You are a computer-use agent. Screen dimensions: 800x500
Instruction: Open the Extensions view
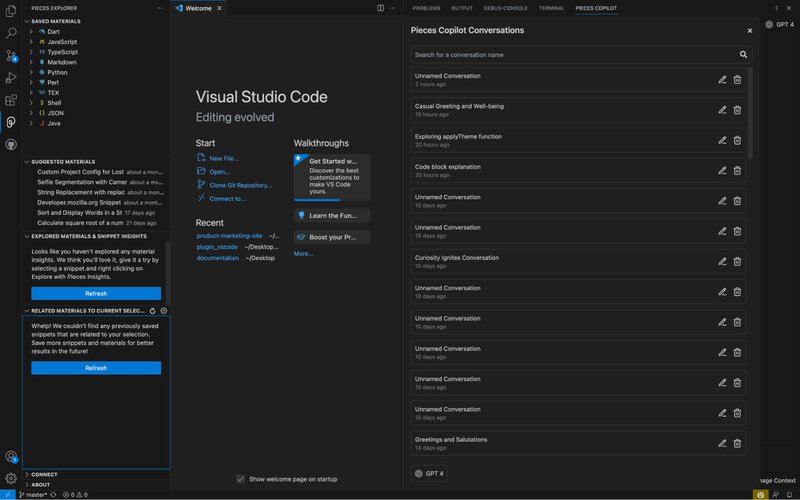(11, 100)
